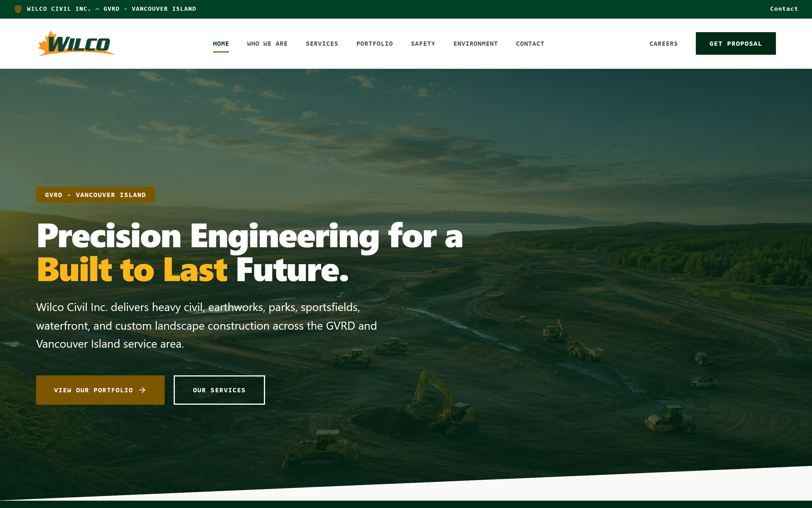Select Environment in the navigation
This screenshot has height=508, width=812.
[x=475, y=44]
